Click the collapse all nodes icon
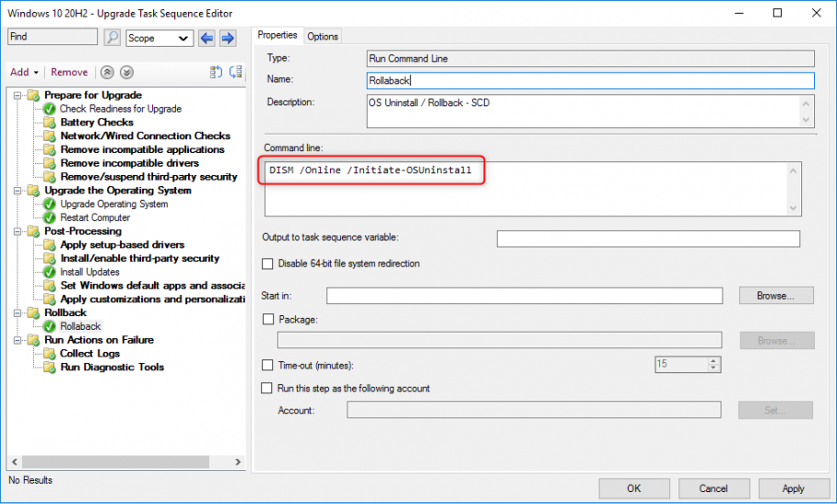Screen dimensions: 837x504 pos(236,72)
